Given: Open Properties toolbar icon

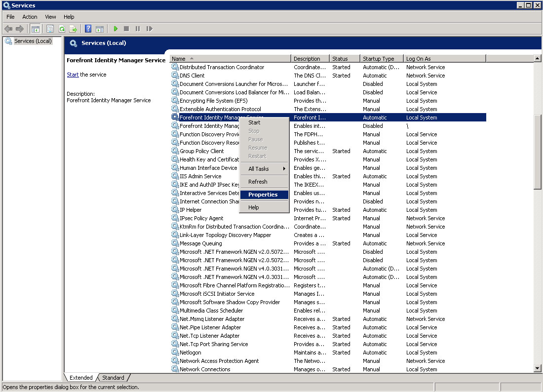Looking at the screenshot, I should [x=50, y=29].
